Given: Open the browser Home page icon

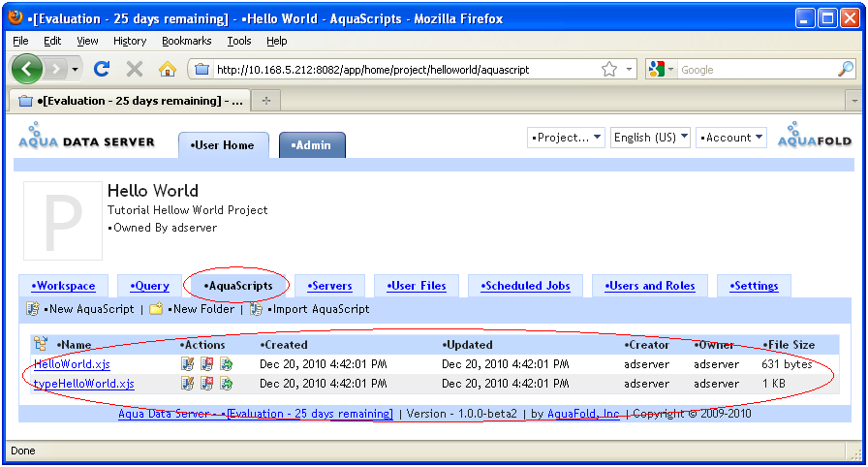Looking at the screenshot, I should 168,69.
